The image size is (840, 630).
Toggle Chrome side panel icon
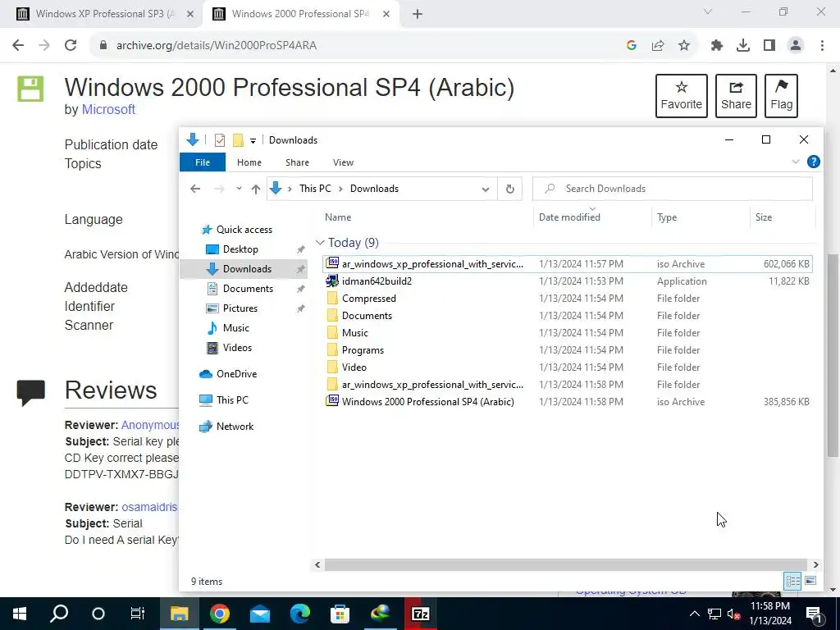tap(769, 46)
